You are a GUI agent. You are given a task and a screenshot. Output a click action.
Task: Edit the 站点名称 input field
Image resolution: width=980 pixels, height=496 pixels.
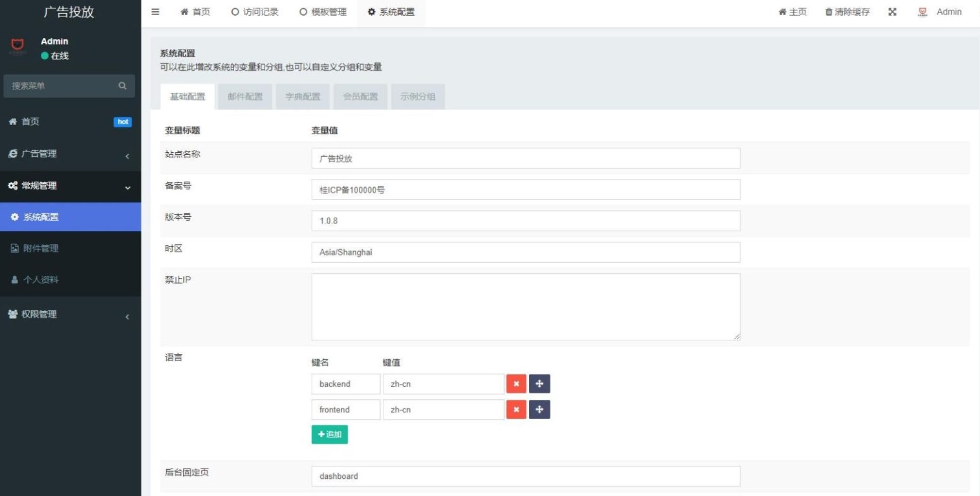click(526, 158)
